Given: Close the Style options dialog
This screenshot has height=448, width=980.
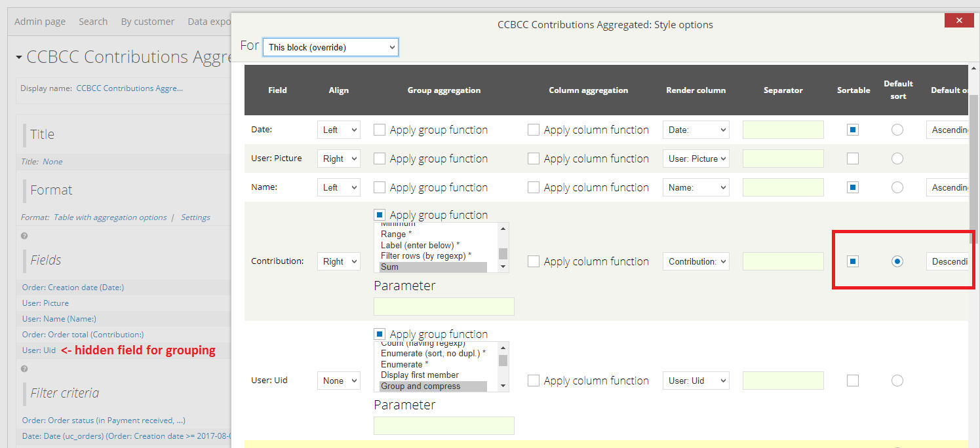Looking at the screenshot, I should [x=958, y=20].
